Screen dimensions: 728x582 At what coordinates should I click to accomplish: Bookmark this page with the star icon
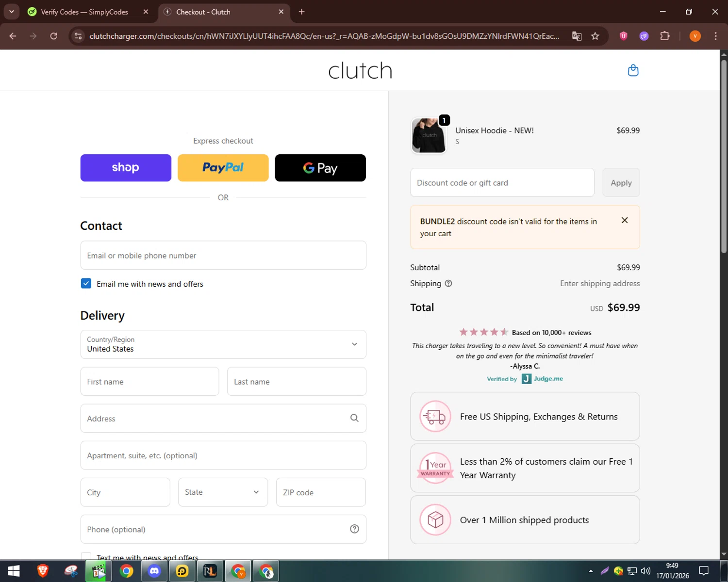click(x=595, y=36)
